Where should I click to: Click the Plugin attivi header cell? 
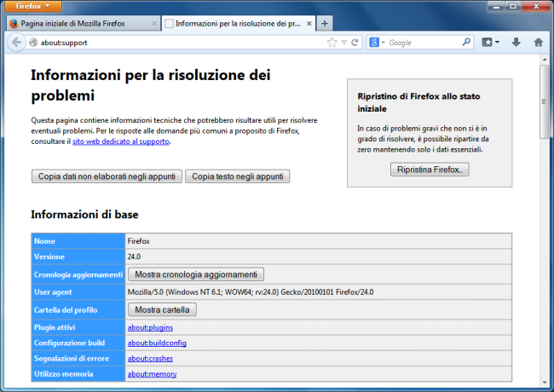pos(78,327)
